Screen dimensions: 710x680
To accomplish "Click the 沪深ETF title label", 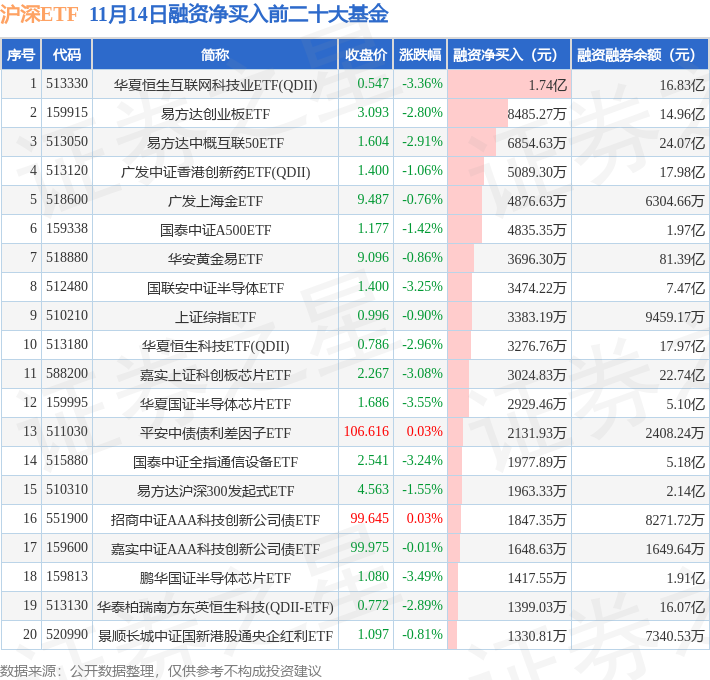I will (x=39, y=14).
